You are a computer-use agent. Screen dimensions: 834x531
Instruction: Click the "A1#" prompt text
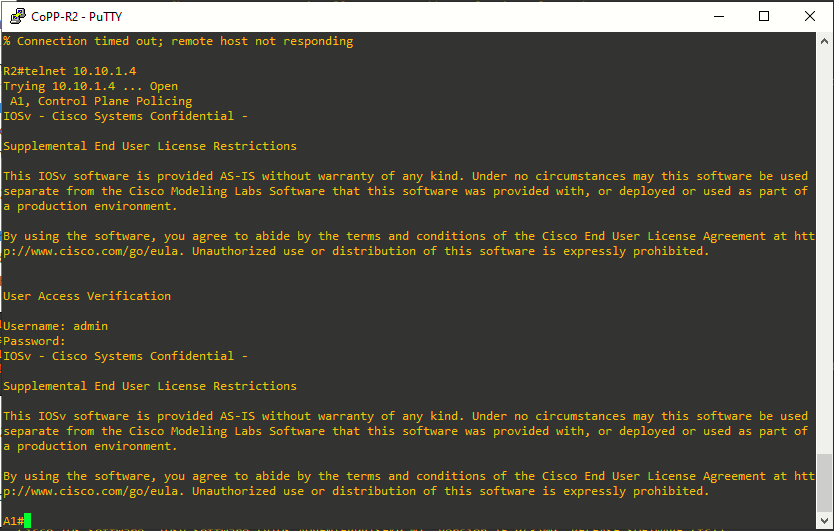[13, 520]
